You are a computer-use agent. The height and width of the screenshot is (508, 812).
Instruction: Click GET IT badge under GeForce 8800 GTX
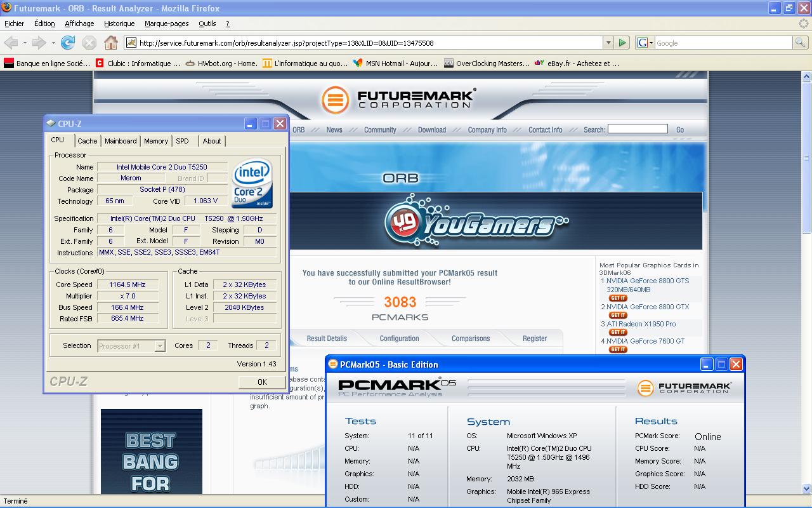pyautogui.click(x=618, y=315)
